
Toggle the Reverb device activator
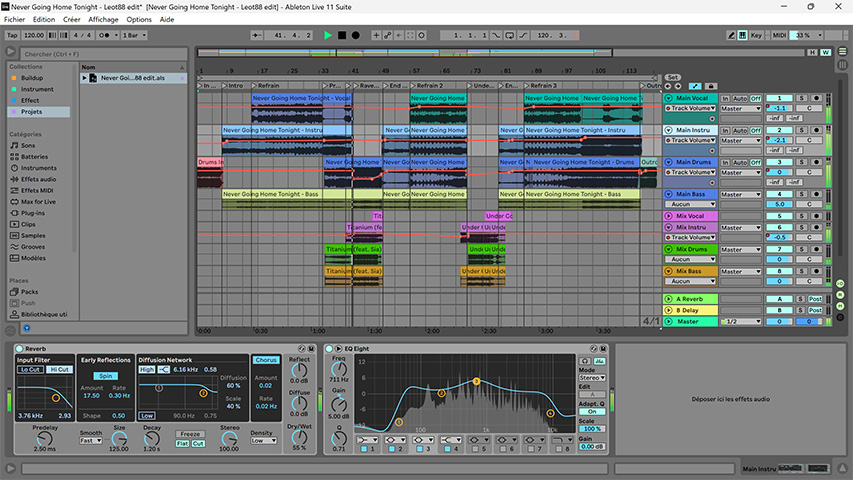pos(18,348)
